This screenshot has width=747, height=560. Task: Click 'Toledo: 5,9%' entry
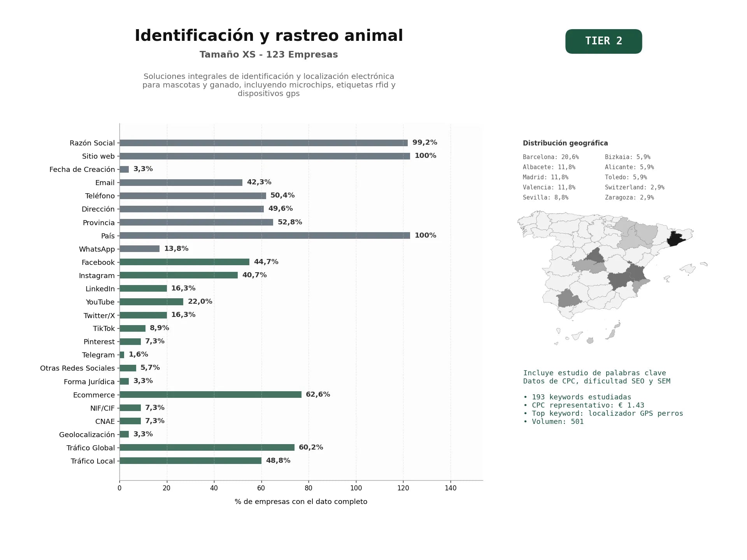point(626,177)
